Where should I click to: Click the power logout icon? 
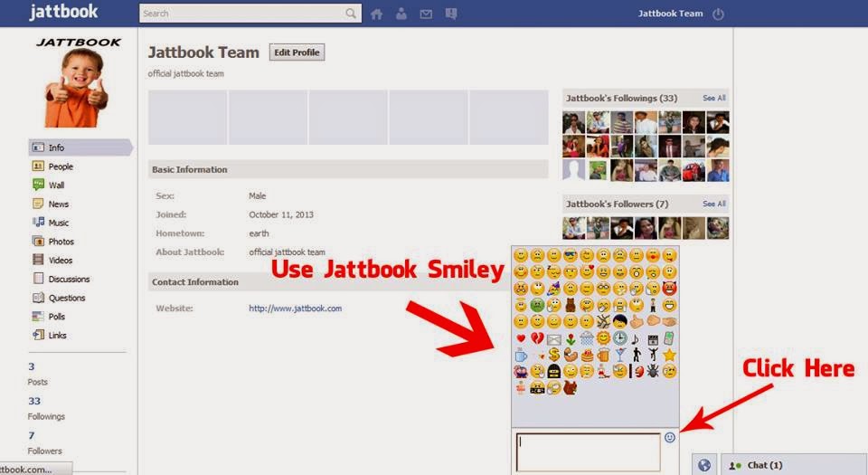[x=718, y=14]
